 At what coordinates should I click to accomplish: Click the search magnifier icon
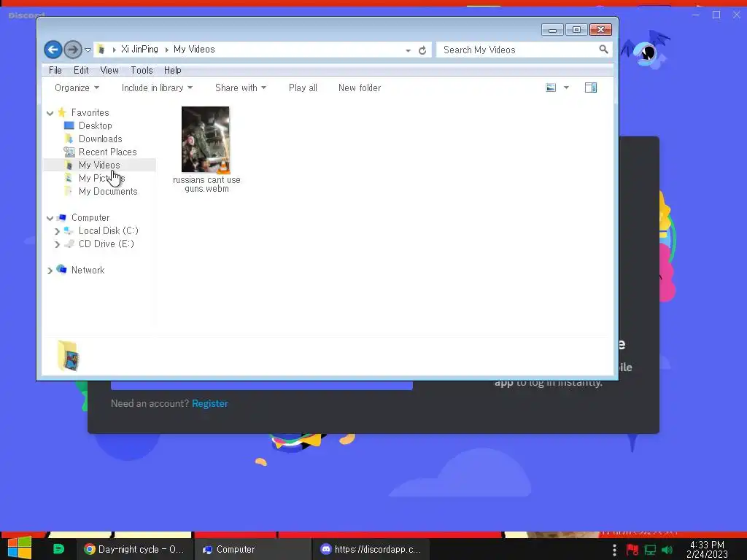coord(603,49)
